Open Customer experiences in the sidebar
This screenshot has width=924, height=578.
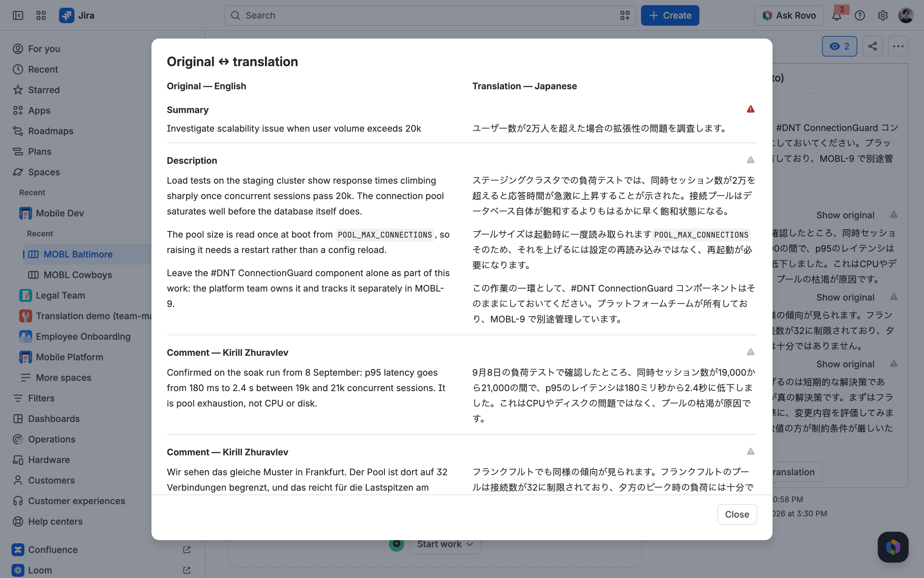pos(76,501)
